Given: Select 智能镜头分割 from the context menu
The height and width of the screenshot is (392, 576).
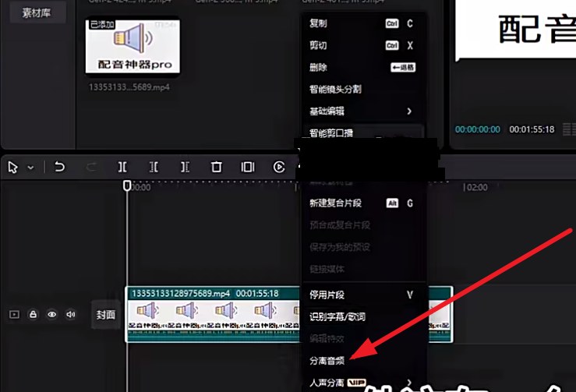Looking at the screenshot, I should (x=362, y=90).
